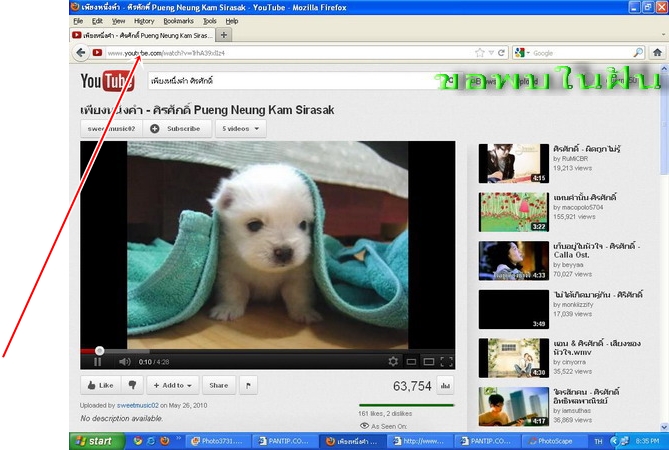Launch Internet Explorer from quick launch
This screenshot has width=669, height=450.
point(151,441)
